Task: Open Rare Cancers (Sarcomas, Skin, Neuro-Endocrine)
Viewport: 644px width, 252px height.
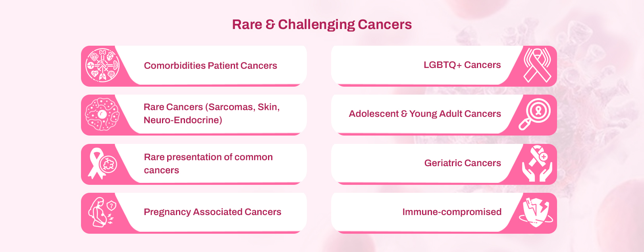Action: coord(212,114)
